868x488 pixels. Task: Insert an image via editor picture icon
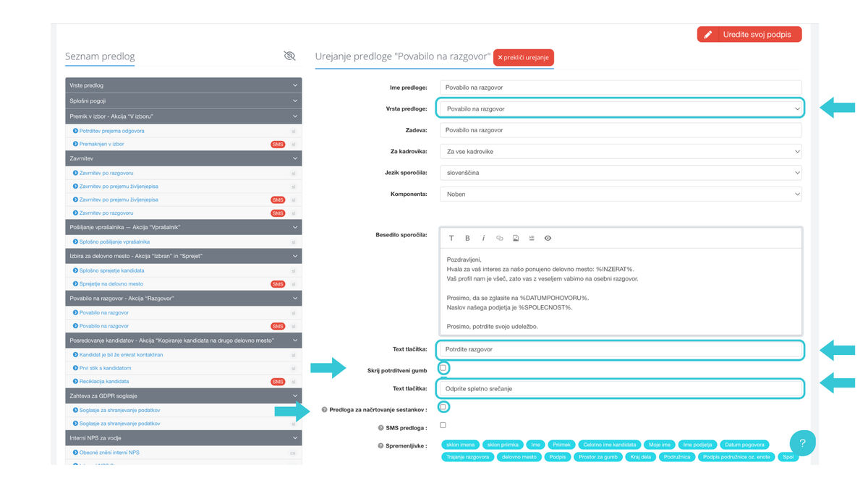pos(516,238)
